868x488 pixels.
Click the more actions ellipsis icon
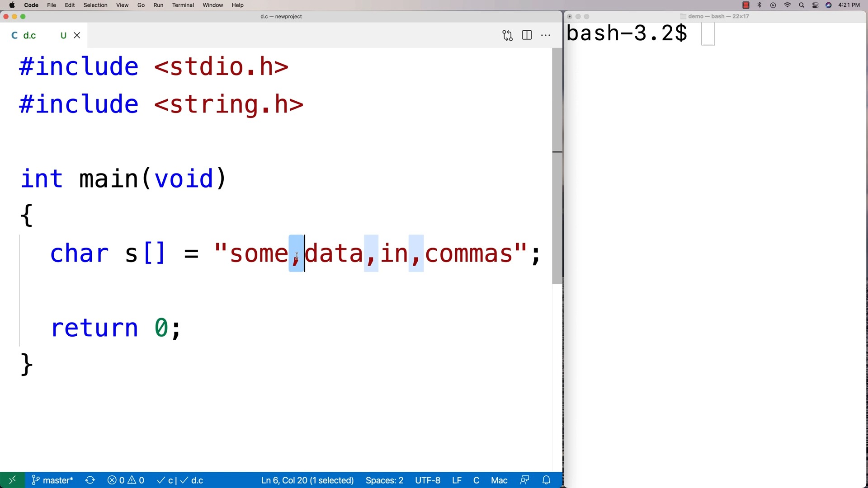coord(546,34)
